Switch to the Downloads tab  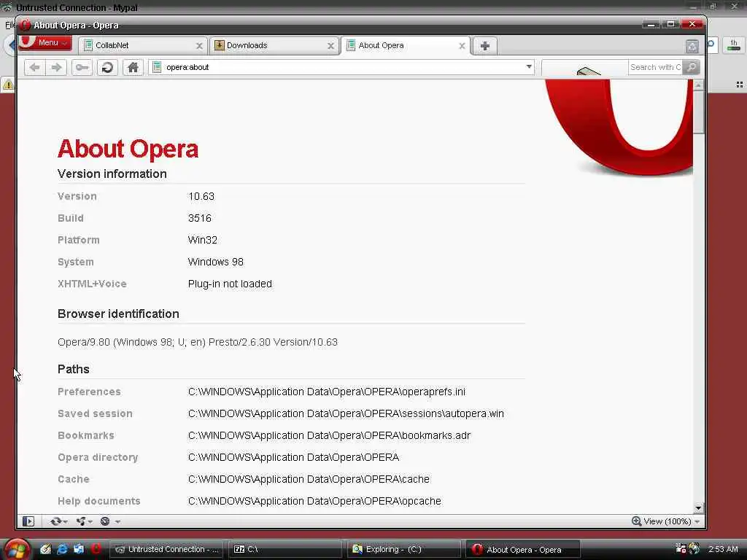click(x=273, y=46)
